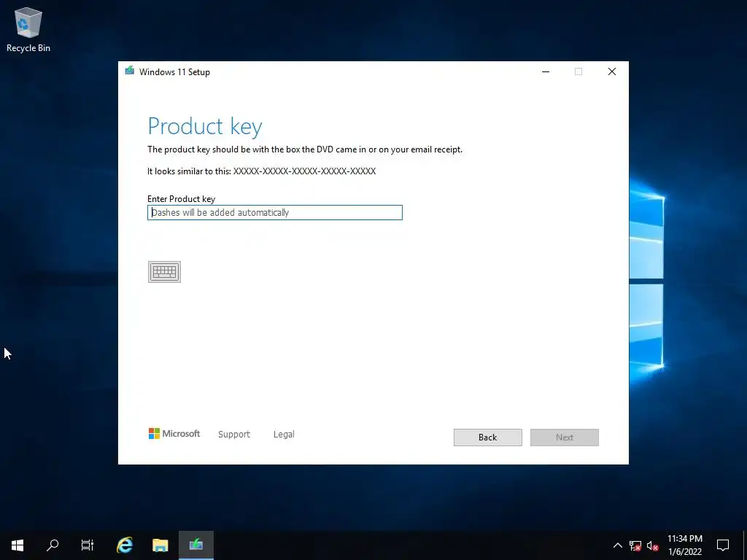
Task: Click Windows 11 Setup title bar icon
Action: (130, 71)
